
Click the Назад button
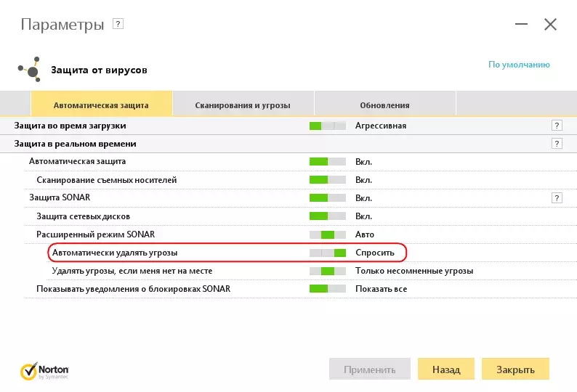tap(446, 369)
